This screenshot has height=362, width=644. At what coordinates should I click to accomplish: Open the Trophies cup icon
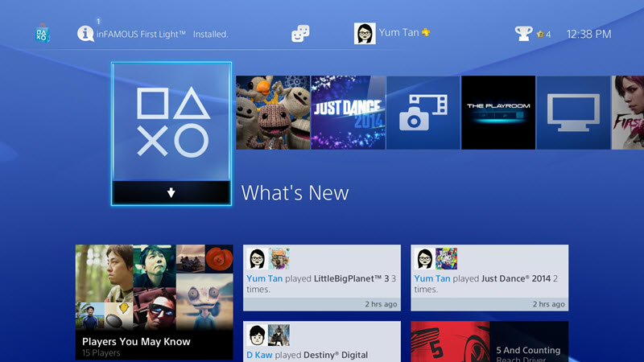(524, 34)
